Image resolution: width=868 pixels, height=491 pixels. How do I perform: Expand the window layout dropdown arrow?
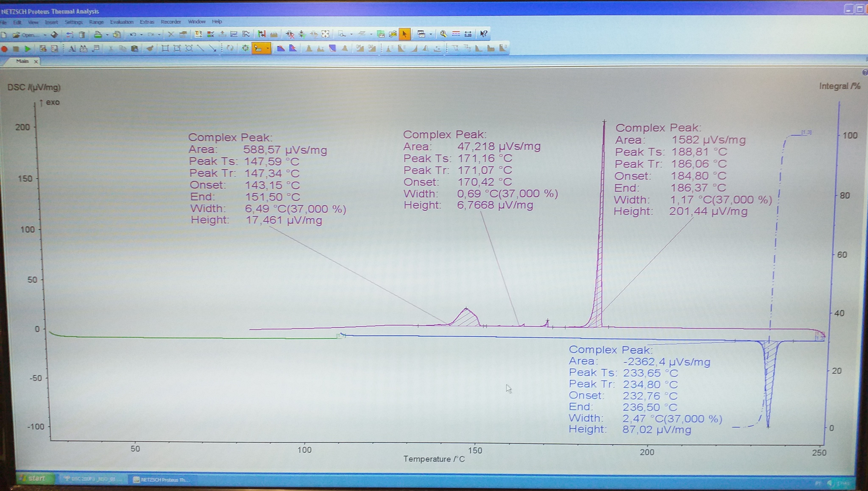431,34
